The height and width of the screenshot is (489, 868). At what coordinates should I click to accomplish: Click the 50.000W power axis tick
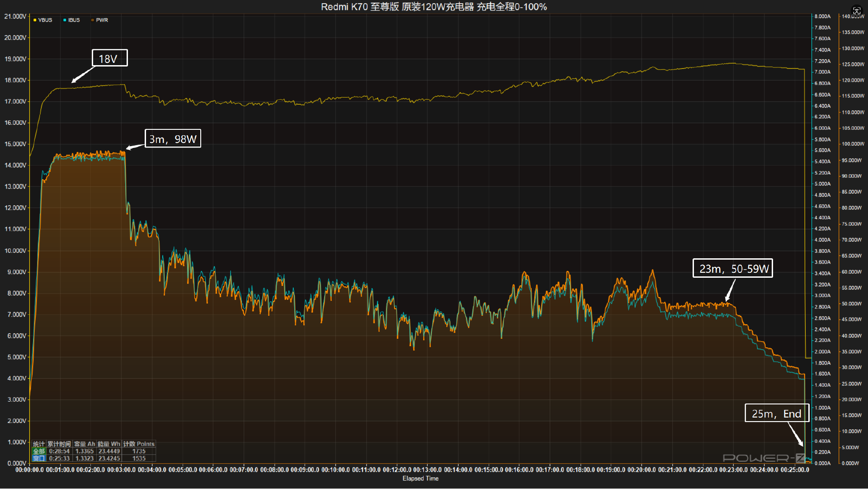coord(852,304)
